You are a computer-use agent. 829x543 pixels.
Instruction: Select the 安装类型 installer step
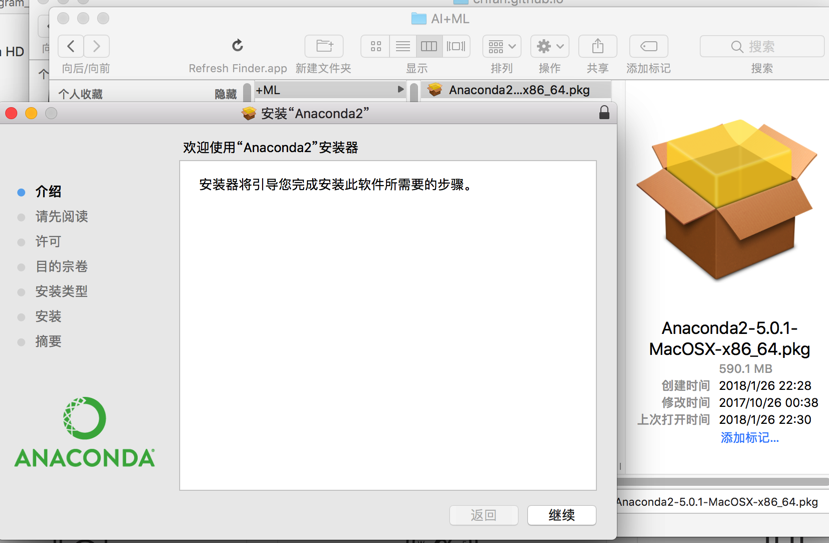point(61,291)
